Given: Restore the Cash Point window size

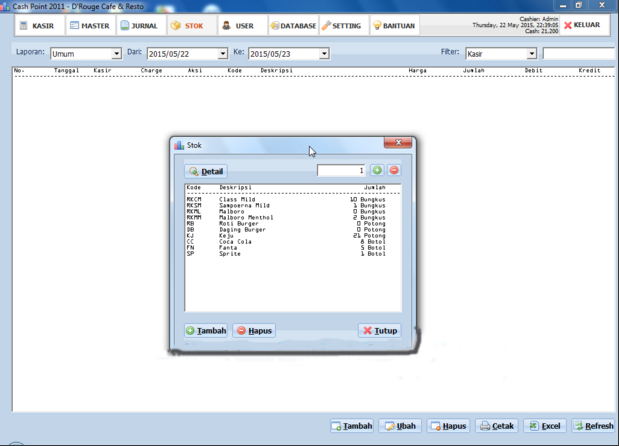Looking at the screenshot, I should pyautogui.click(x=579, y=6).
